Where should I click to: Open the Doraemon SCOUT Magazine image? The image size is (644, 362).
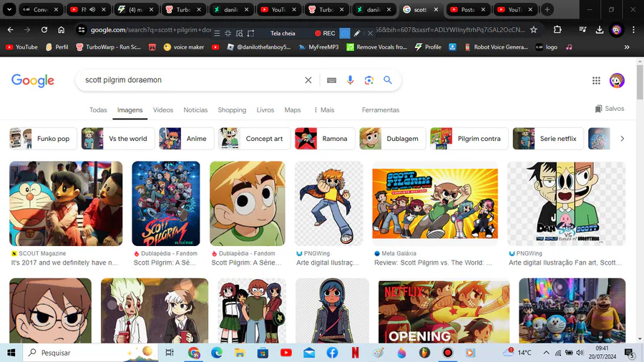click(66, 204)
